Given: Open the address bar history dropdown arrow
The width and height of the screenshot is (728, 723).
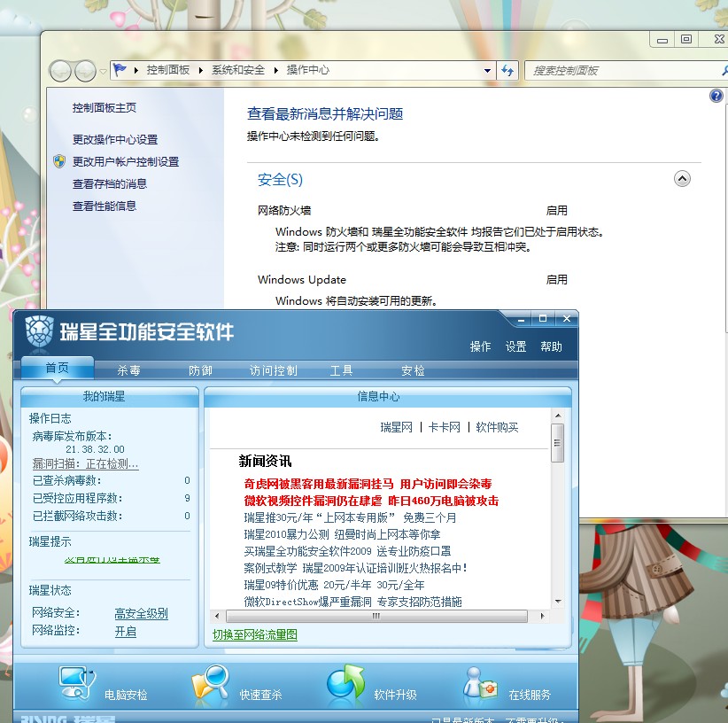Looking at the screenshot, I should (x=487, y=71).
